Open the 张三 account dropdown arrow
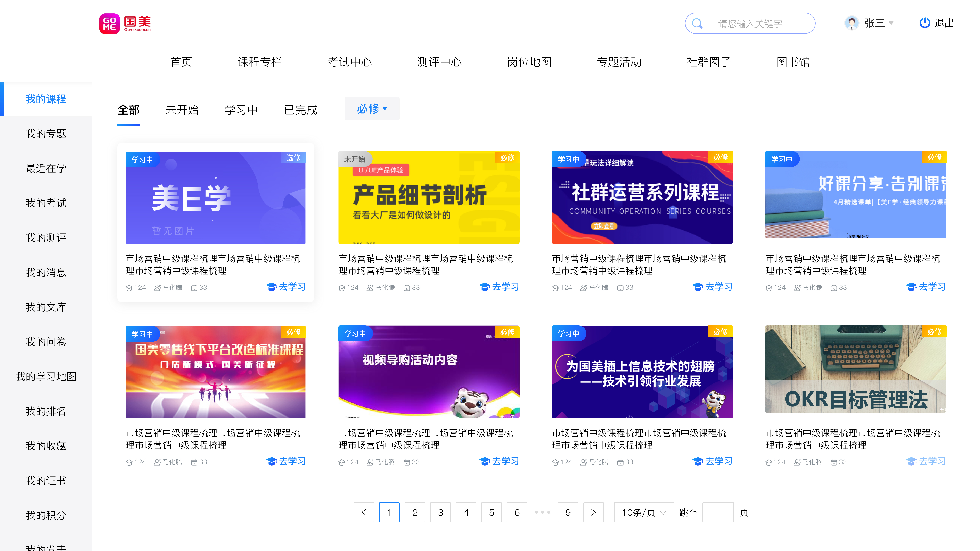 tap(891, 23)
